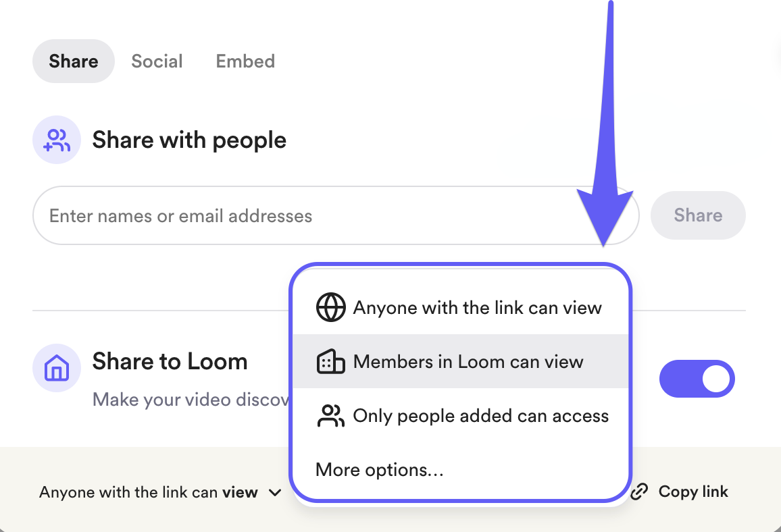Click the email addresses input field
The width and height of the screenshot is (781, 532).
click(x=270, y=215)
